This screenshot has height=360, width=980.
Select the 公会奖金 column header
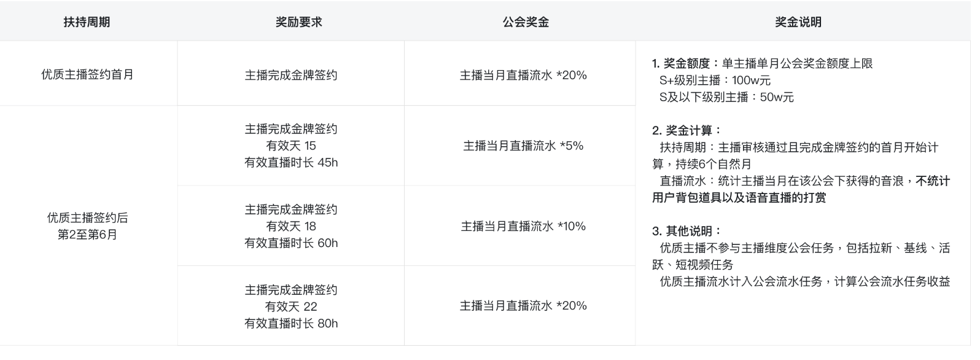pyautogui.click(x=526, y=22)
